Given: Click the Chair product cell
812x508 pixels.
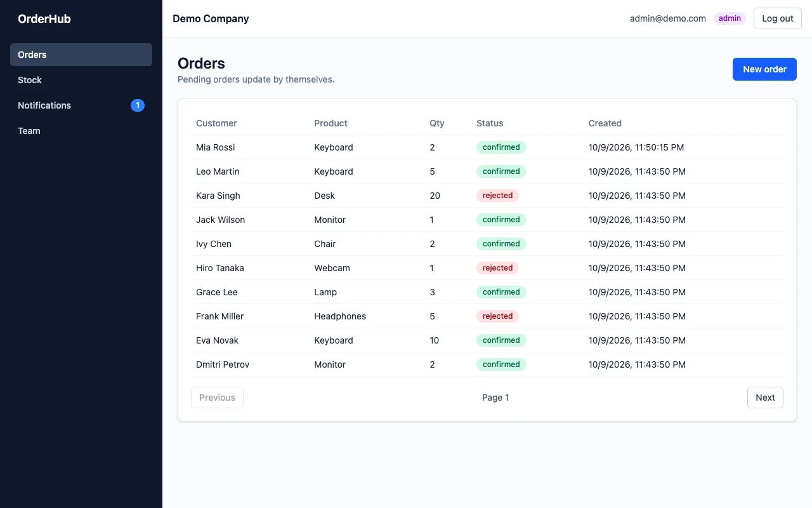Looking at the screenshot, I should (x=325, y=244).
